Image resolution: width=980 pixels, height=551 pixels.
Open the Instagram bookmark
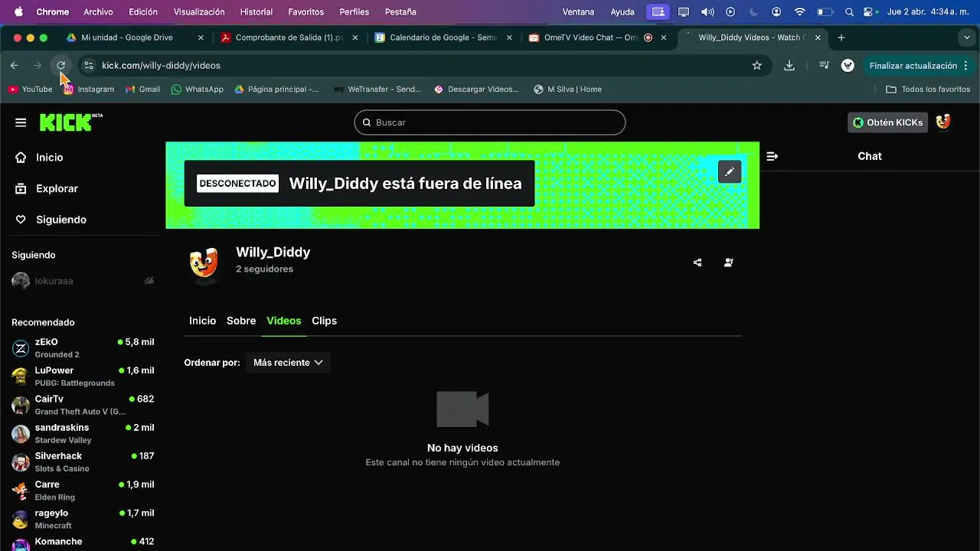[x=89, y=90]
